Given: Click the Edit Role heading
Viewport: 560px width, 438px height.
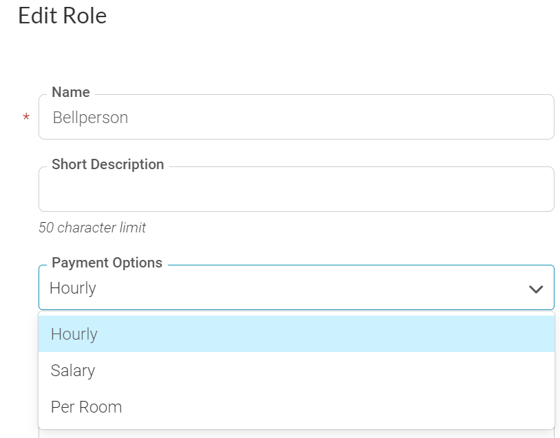Looking at the screenshot, I should click(62, 16).
